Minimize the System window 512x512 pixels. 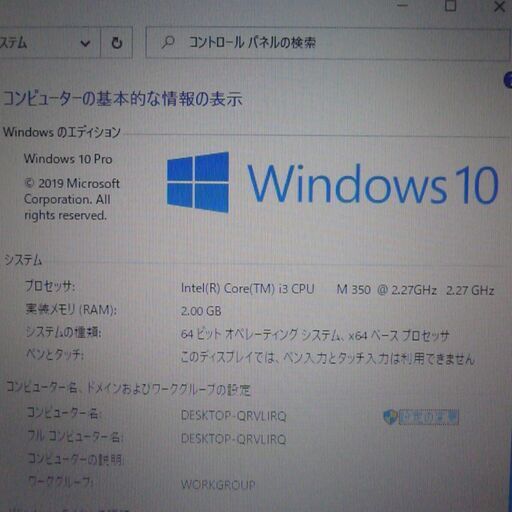pyautogui.click(x=403, y=6)
